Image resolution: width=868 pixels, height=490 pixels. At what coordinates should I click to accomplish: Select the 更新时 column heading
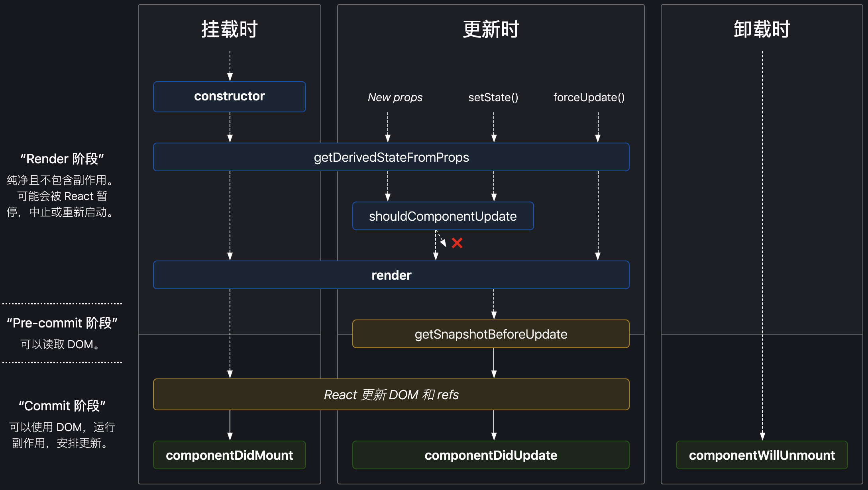[x=491, y=29]
